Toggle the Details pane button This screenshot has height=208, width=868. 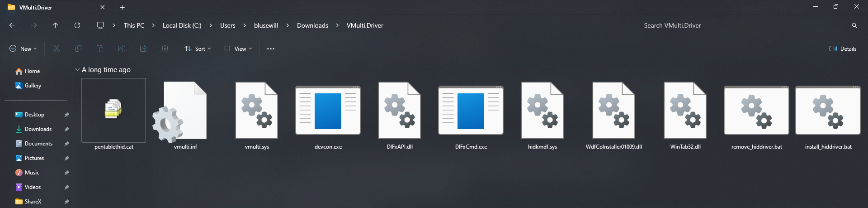(843, 48)
